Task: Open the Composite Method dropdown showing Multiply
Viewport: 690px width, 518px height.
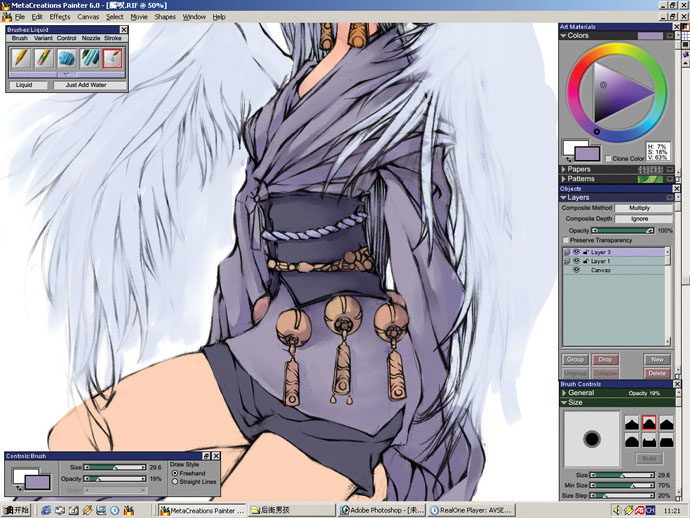Action: tap(643, 208)
